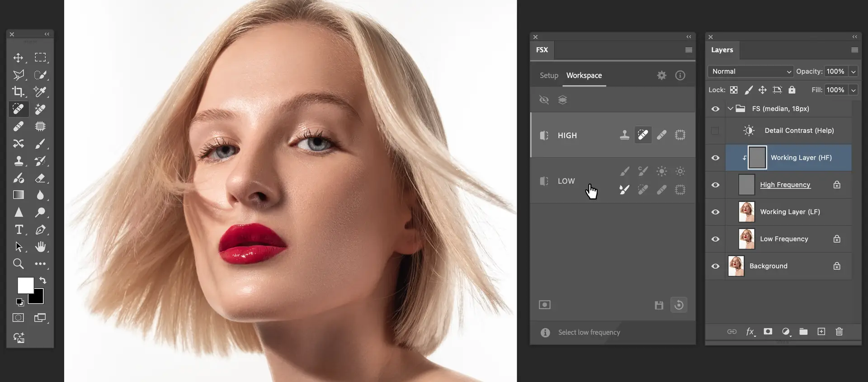This screenshot has height=382, width=868.
Task: Click the black background color swatch
Action: click(38, 298)
